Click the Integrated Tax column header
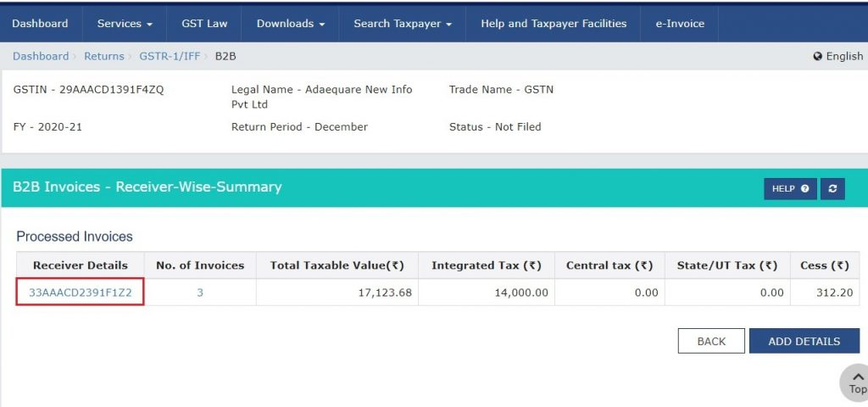 pos(486,265)
